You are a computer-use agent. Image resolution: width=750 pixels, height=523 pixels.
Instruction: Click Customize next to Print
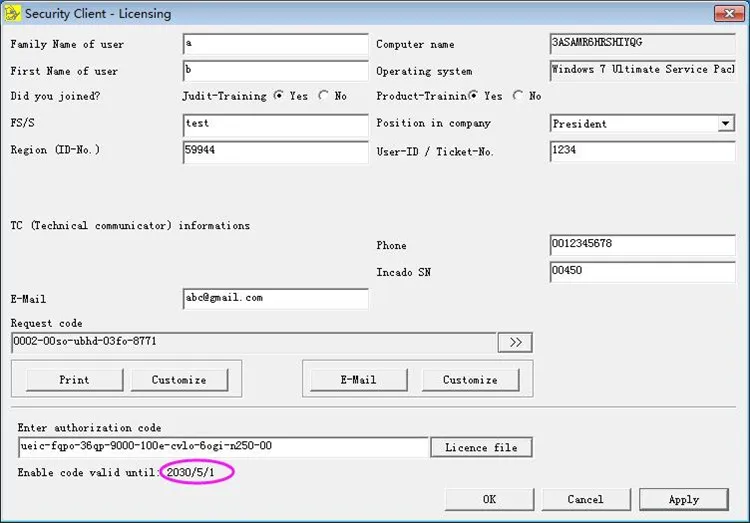(179, 380)
